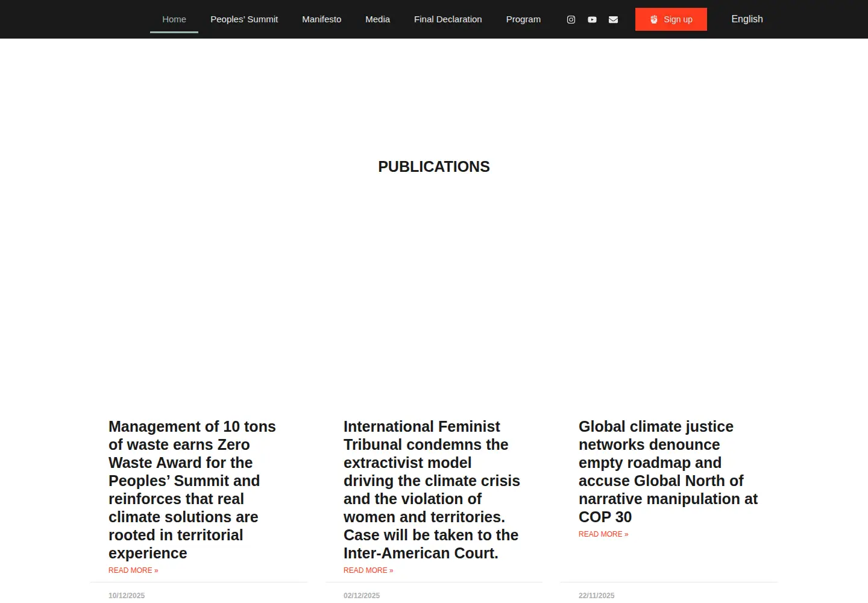Click the PUBLICATIONS heading
This screenshot has width=868, height=603.
434,167
